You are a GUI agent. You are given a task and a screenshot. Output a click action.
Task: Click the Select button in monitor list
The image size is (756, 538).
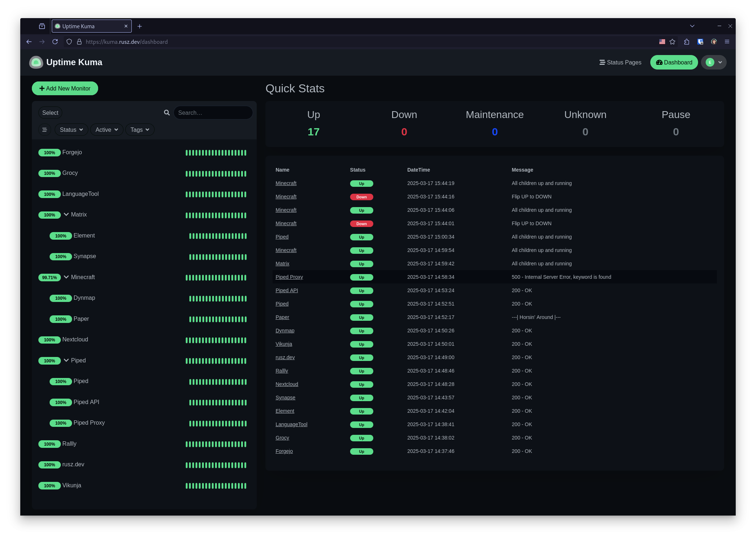[50, 113]
